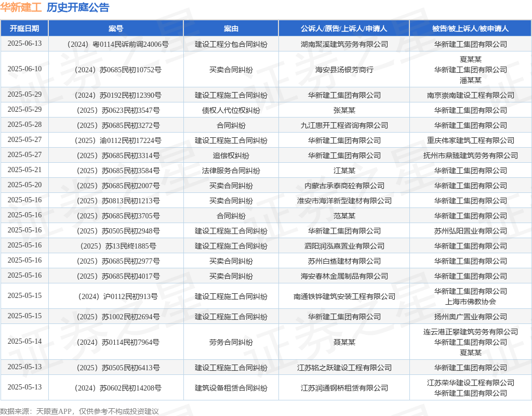This screenshot has height=416, width=532.
Task: Pick case number (2025)苏0685民初2007号
Action: pyautogui.click(x=116, y=186)
